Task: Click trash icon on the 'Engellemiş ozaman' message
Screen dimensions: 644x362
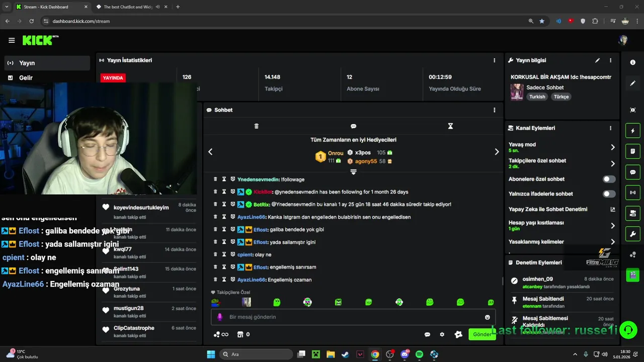Action: 215,280
